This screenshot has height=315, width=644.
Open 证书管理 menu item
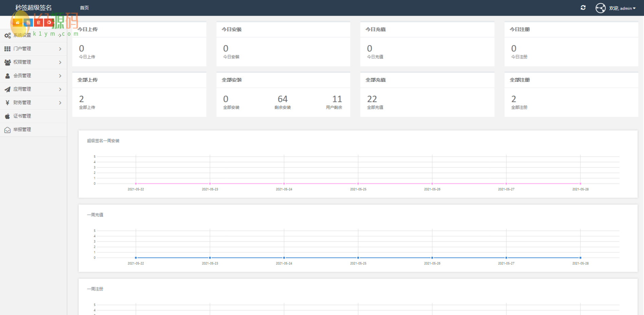(x=33, y=116)
